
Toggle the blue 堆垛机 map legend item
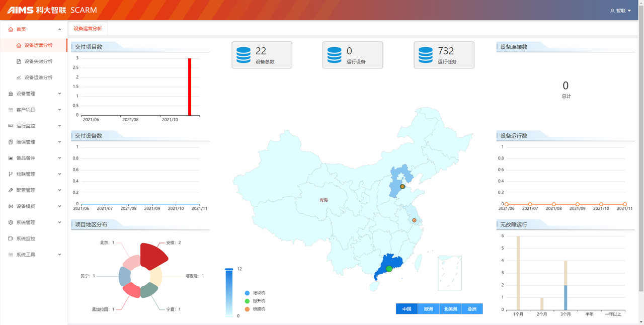(x=247, y=293)
